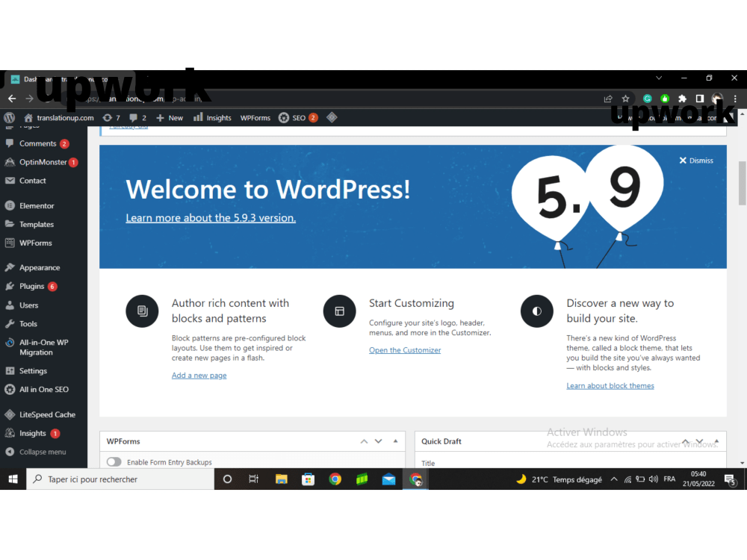This screenshot has width=747, height=560.
Task: Click the Add a new page link
Action: (199, 376)
